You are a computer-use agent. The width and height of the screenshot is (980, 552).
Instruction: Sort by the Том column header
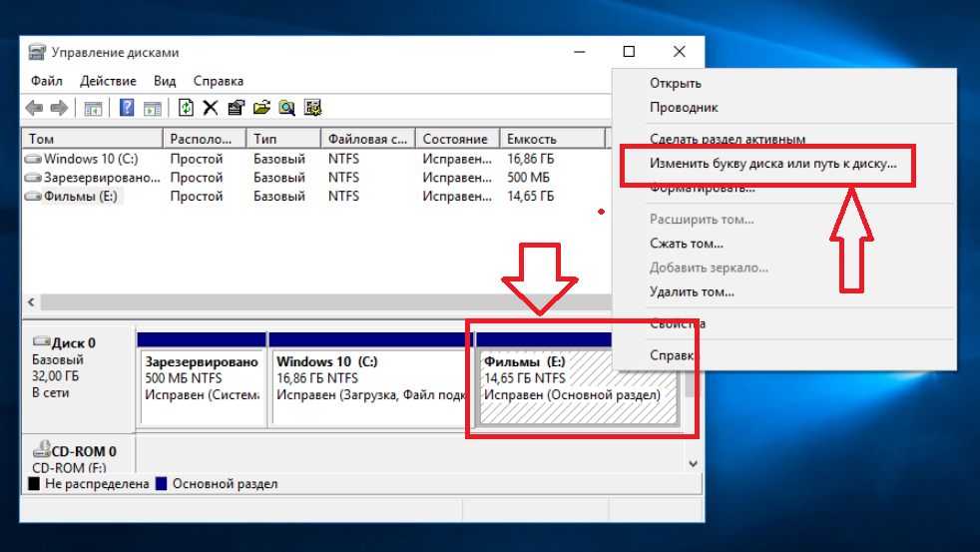pos(93,139)
